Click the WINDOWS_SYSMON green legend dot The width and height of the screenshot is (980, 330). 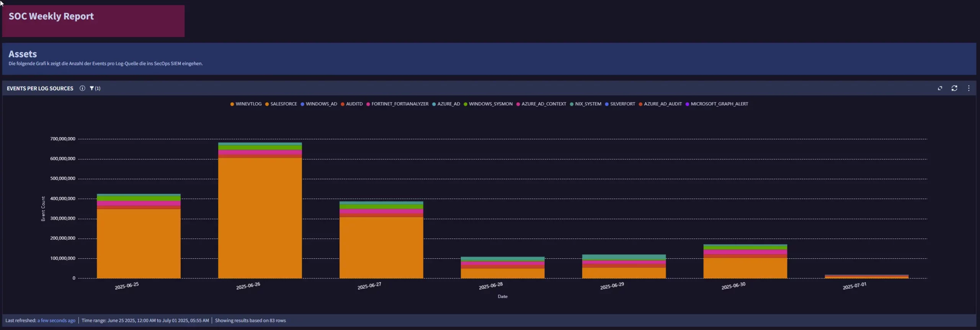465,104
